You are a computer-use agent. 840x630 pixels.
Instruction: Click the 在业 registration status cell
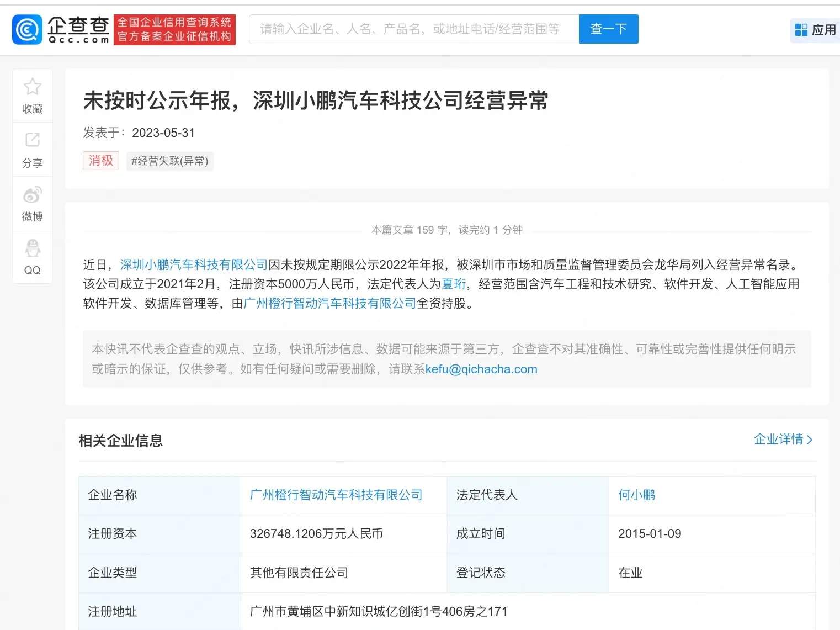coord(712,573)
